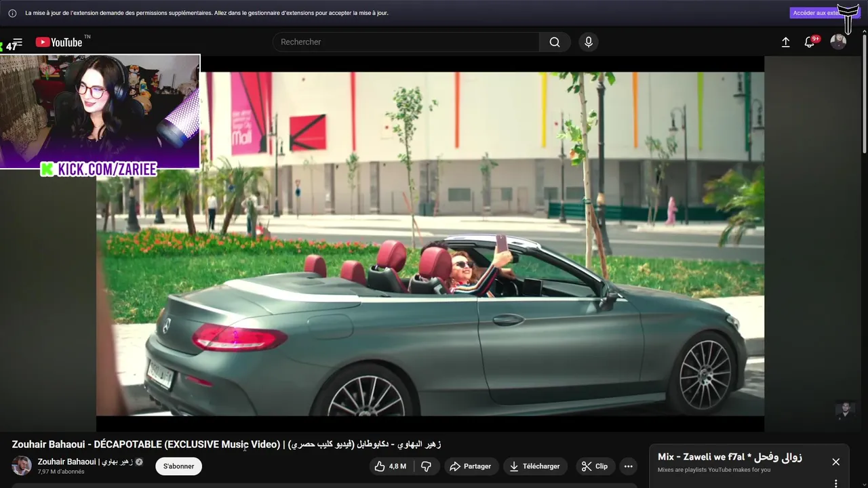Open the account avatar menu
The image size is (868, 488).
[838, 42]
